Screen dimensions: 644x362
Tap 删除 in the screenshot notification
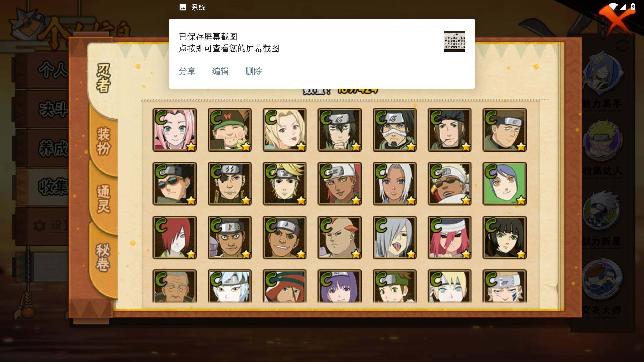tap(254, 71)
